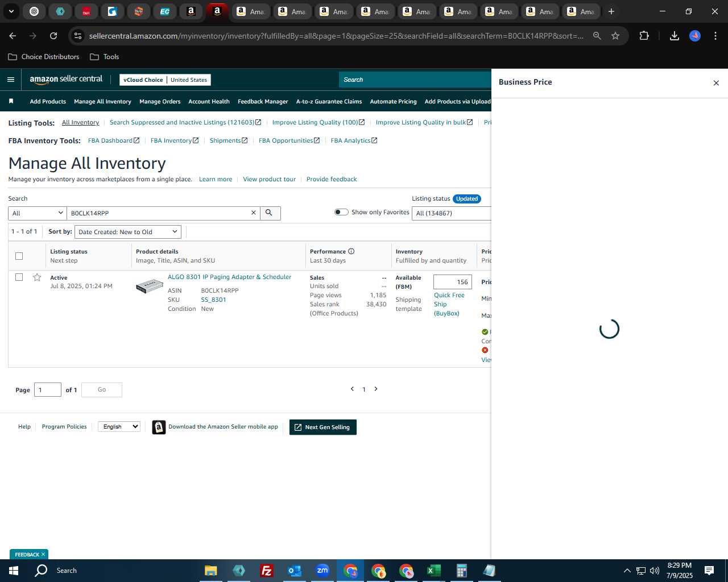
Task: Open the FBA Dashboard link
Action: pyautogui.click(x=113, y=140)
